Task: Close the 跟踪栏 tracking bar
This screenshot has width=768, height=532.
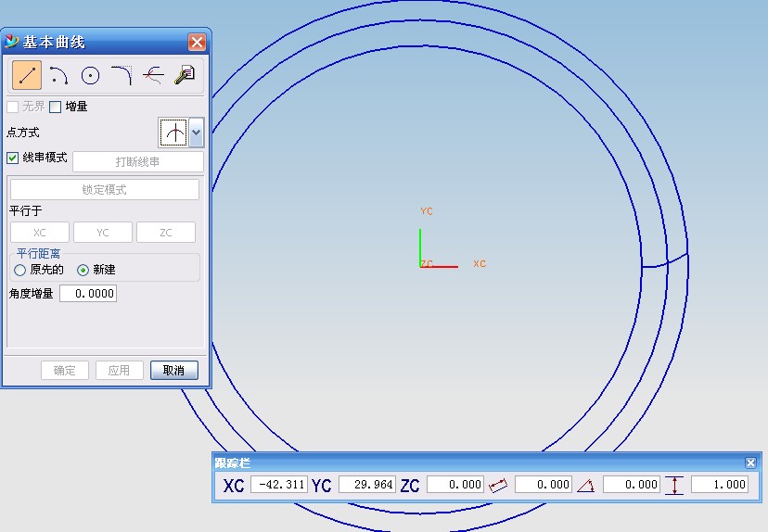Action: point(751,462)
